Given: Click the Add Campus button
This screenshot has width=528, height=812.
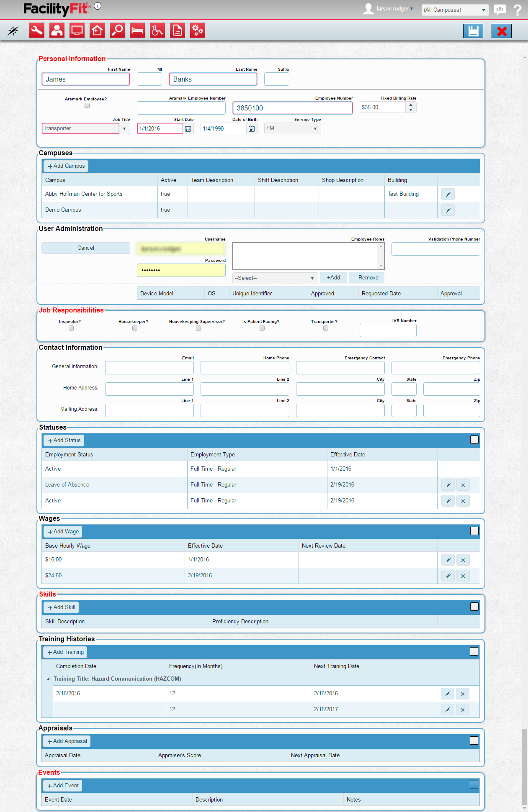Looking at the screenshot, I should (66, 166).
